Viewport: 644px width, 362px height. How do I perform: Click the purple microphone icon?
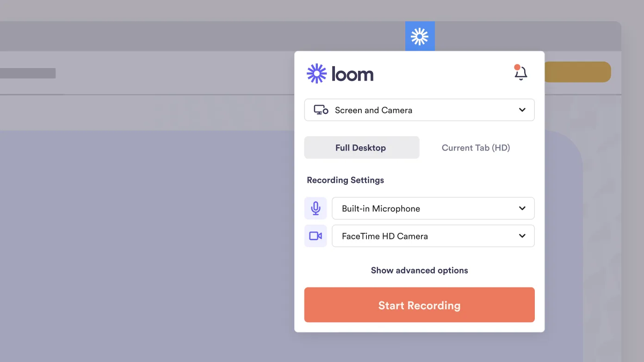[315, 208]
